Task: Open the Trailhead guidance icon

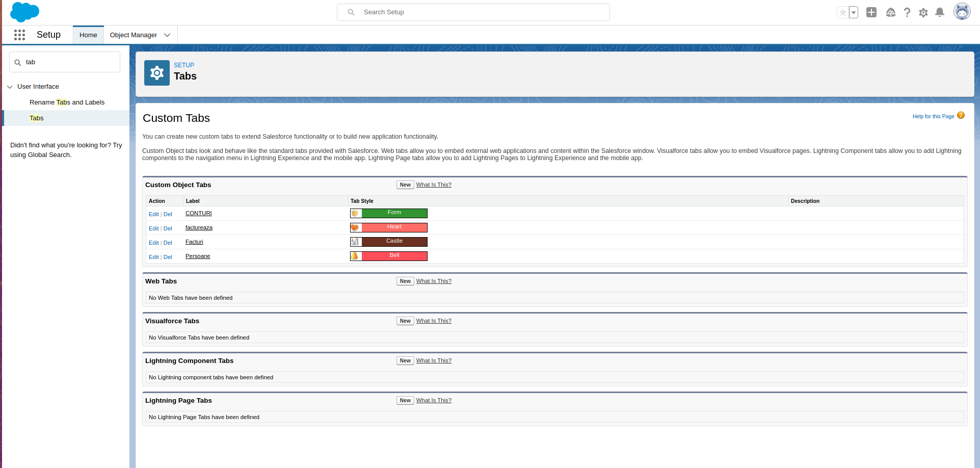Action: tap(890, 12)
